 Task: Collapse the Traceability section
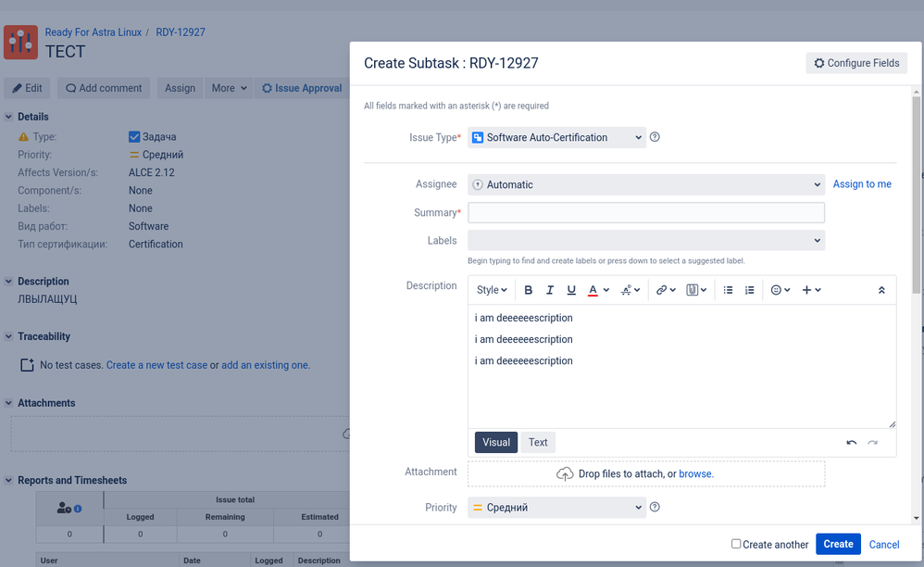click(x=9, y=336)
